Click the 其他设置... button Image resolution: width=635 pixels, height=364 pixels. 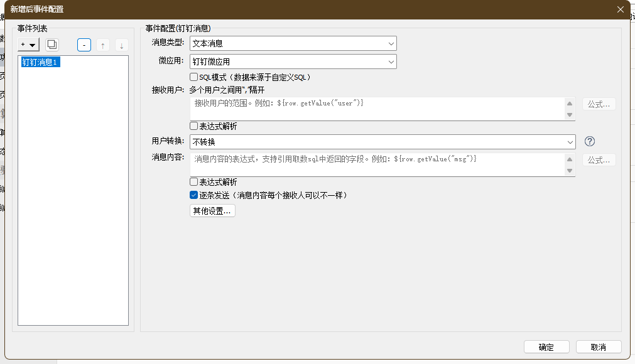coord(212,211)
